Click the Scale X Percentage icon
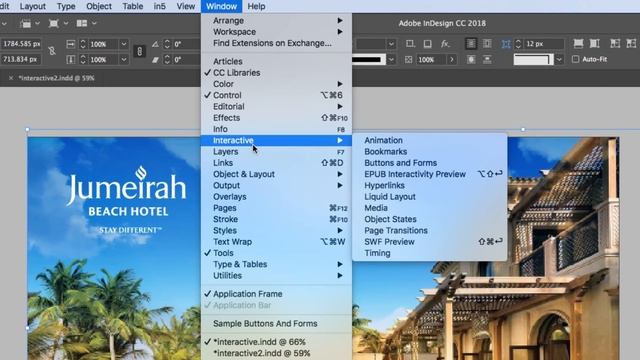The image size is (640, 360). (x=71, y=44)
